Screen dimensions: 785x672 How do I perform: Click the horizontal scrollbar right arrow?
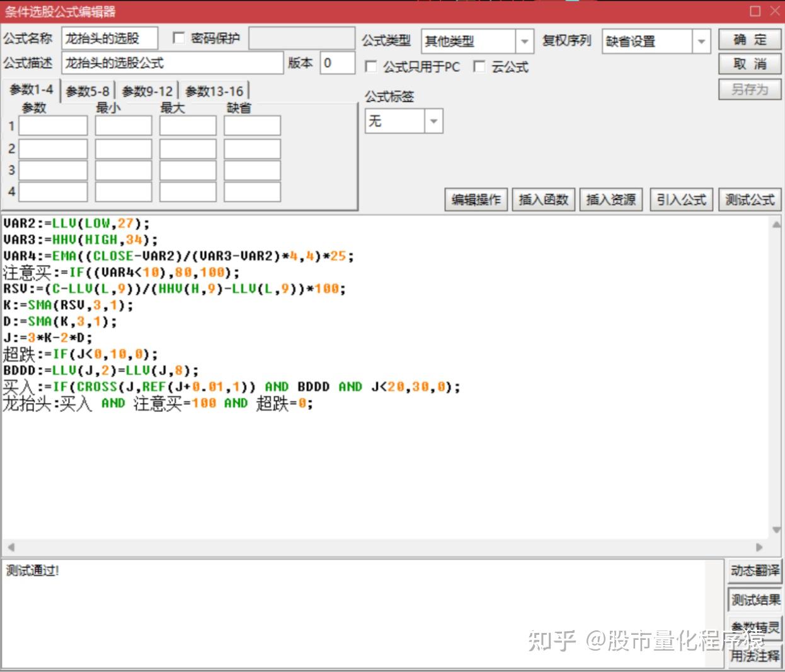(x=759, y=547)
